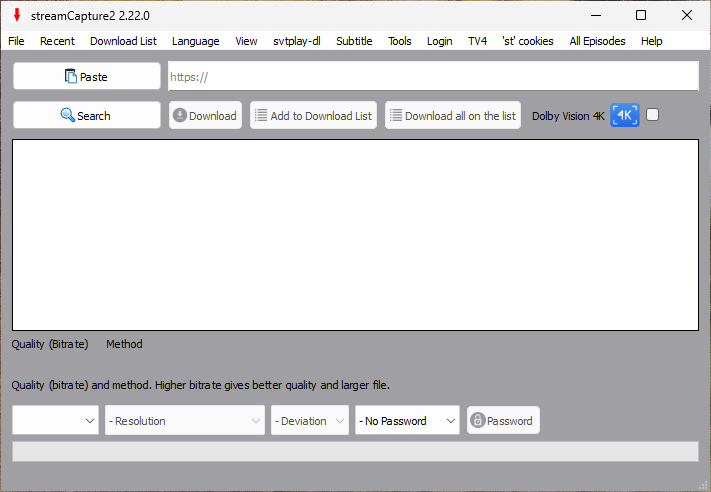Expand the No Password dropdown
The image size is (711, 492).
(x=407, y=420)
